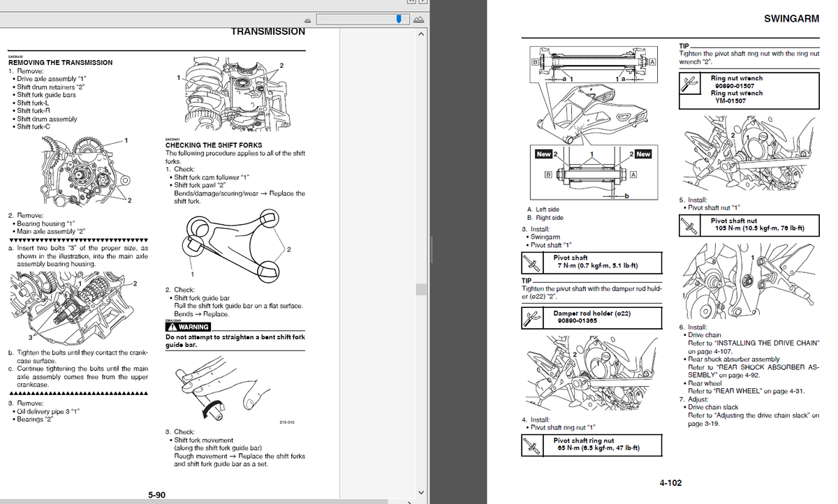Click the TRANSMISSION page header
This screenshot has width=838, height=504.
tap(268, 31)
